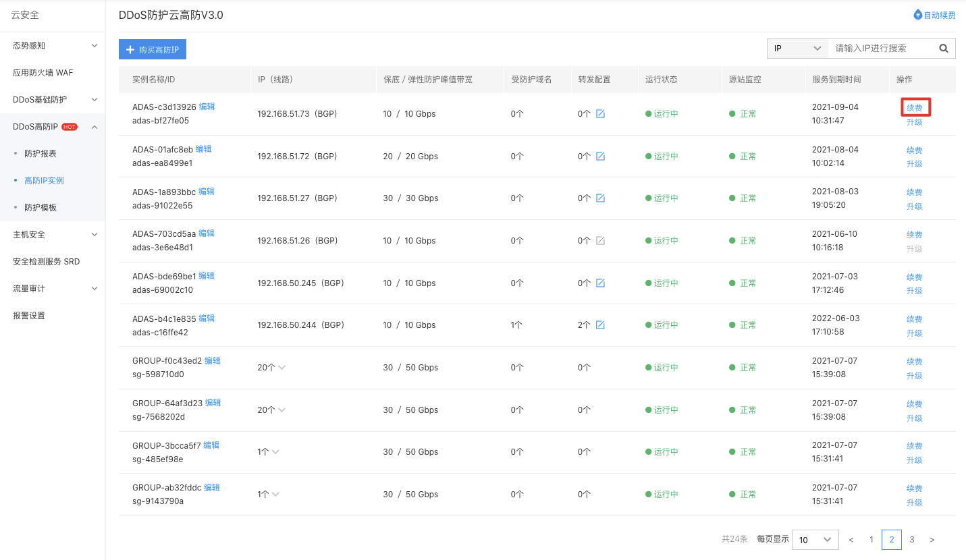This screenshot has width=966, height=560.
Task: Click 续费 for ADAS-bde69be1
Action: click(x=915, y=277)
